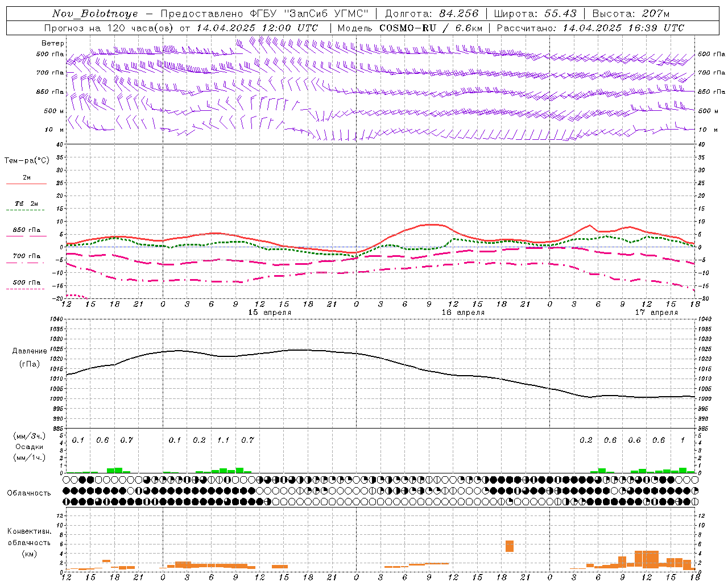Click the 'Давление' pressure panel label
This screenshot has width=728, height=582.
29,351
